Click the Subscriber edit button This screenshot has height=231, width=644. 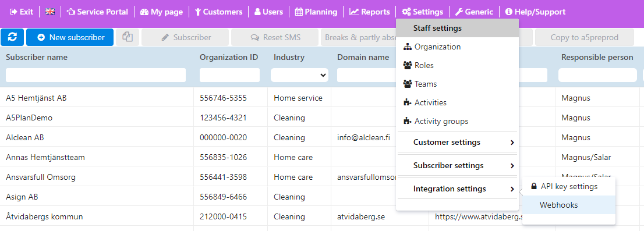[x=185, y=37]
